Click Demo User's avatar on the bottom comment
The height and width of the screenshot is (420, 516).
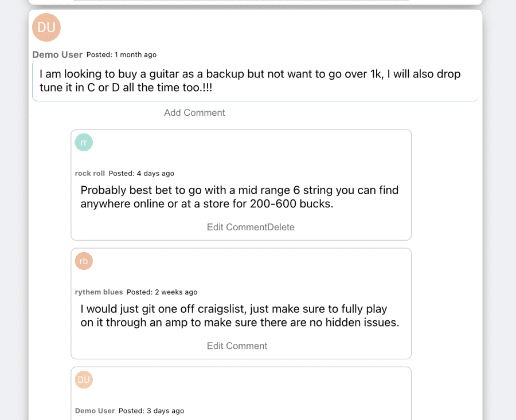tap(84, 379)
